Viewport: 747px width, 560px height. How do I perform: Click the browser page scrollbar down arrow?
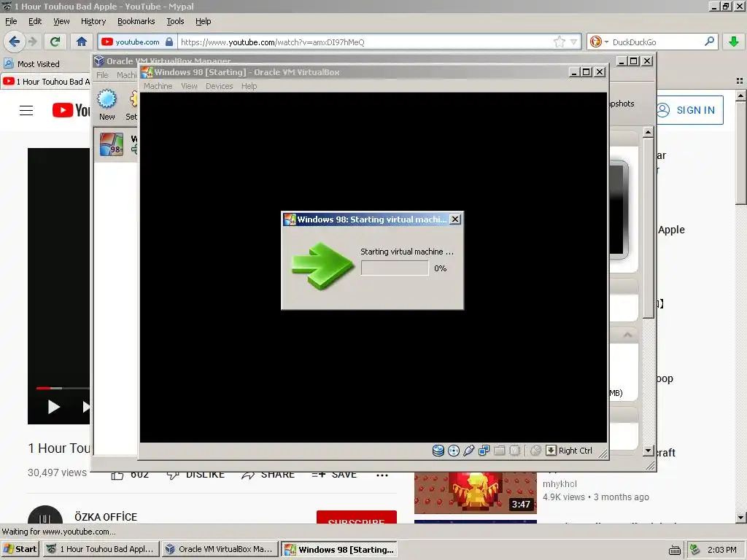[740, 517]
